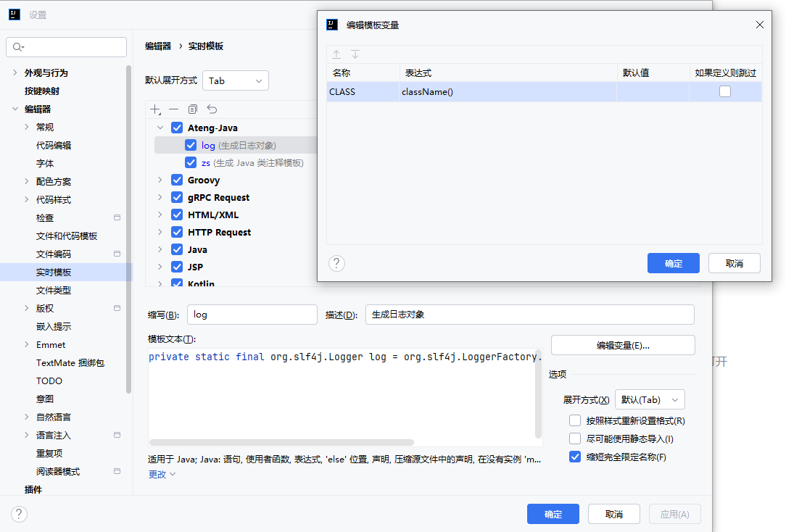Open 文件和代码模板 settings page

coord(67,236)
